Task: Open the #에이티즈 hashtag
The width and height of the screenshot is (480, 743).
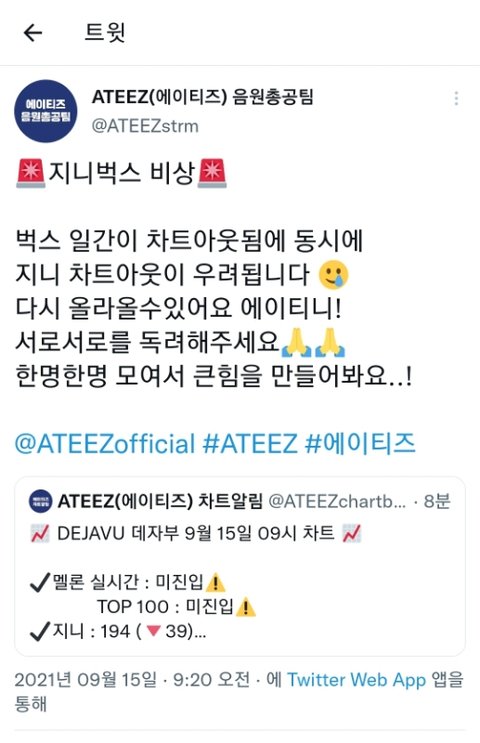Action: 360,444
